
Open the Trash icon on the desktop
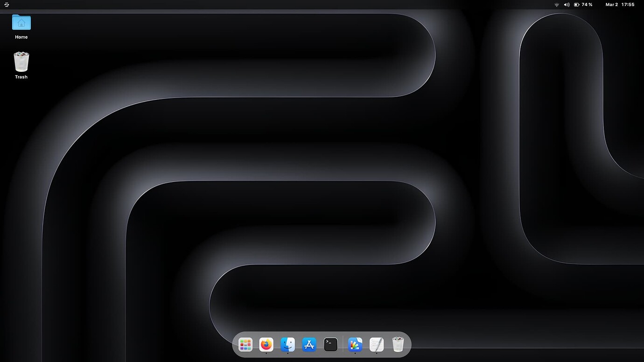pos(21,61)
